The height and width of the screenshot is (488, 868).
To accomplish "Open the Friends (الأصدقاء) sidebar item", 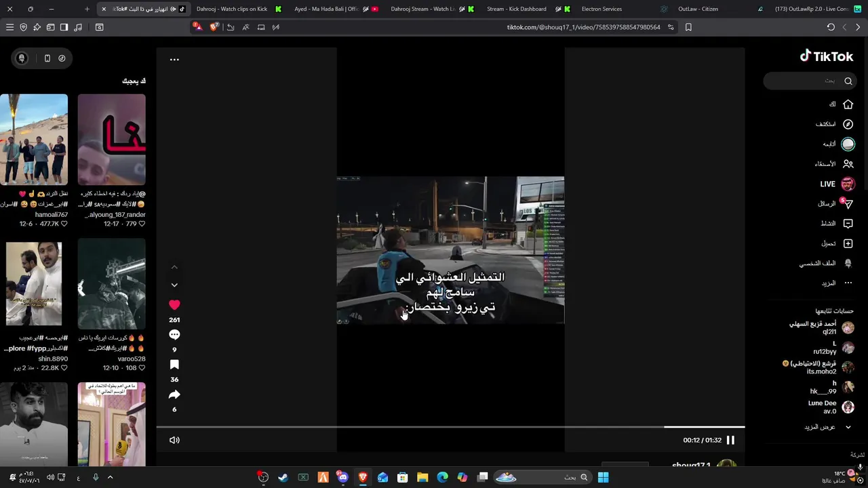I will pos(834,164).
